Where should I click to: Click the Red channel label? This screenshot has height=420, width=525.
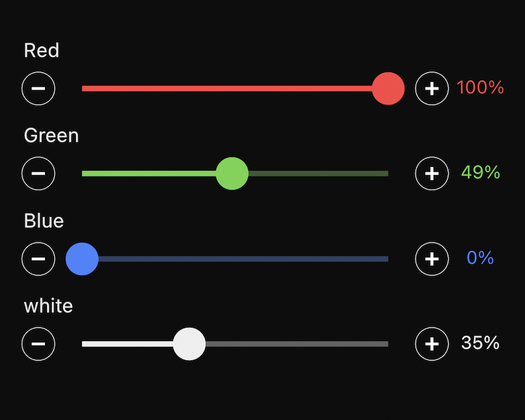click(41, 50)
